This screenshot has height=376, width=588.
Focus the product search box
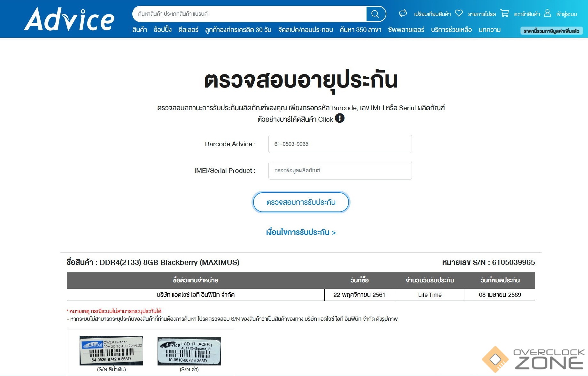tap(249, 14)
